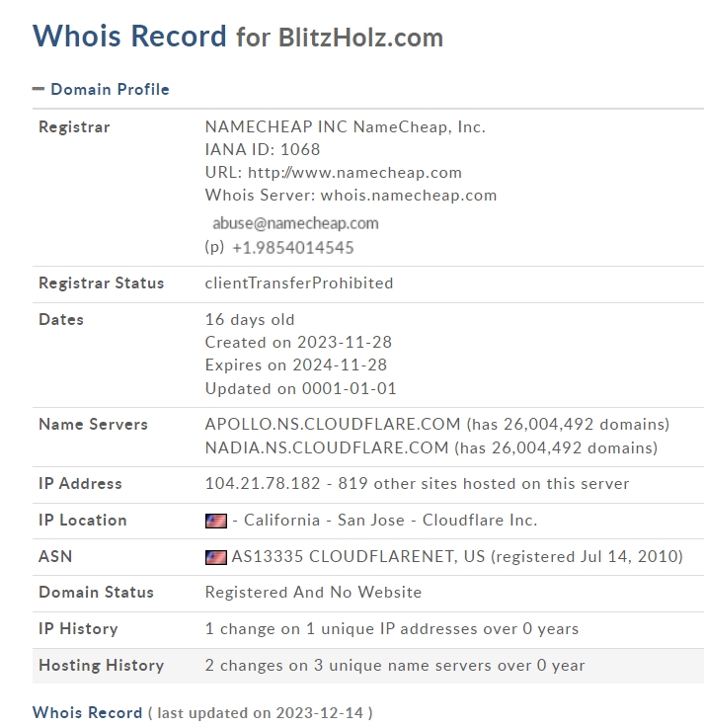Click the 'Name Servers' row label
The image size is (704, 728).
click(x=93, y=424)
